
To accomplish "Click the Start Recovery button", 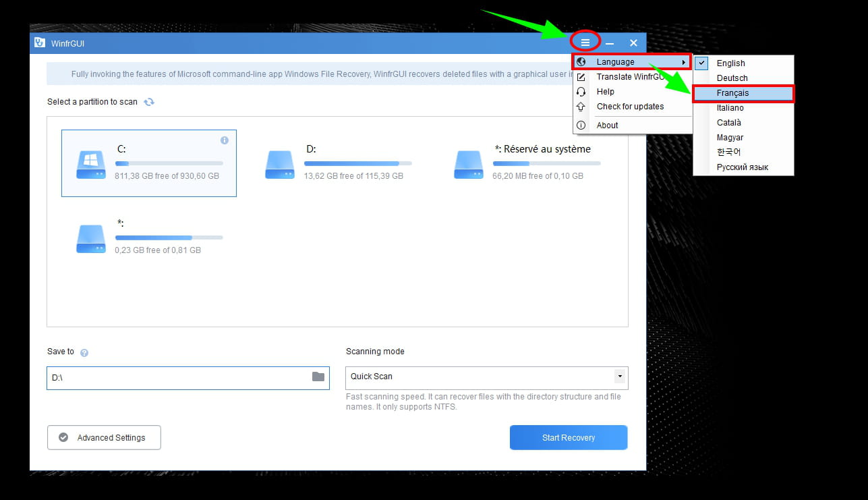I will 569,437.
